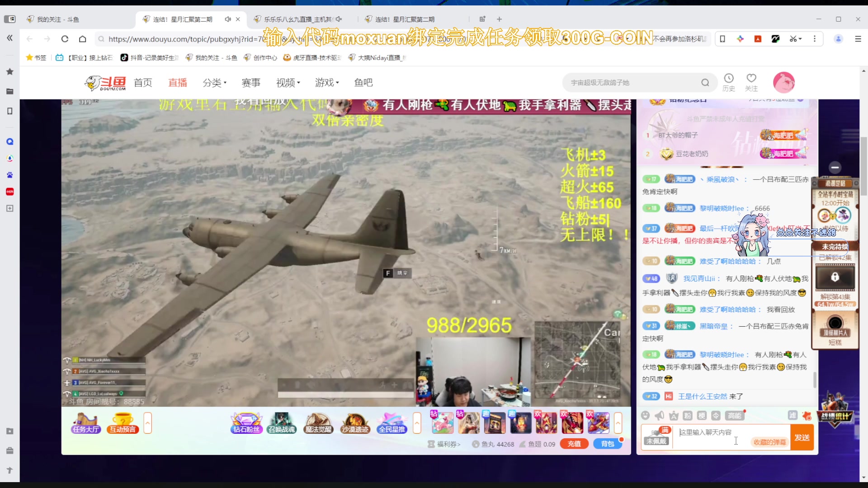Click the Douyu logo
The height and width of the screenshot is (488, 868).
point(105,83)
